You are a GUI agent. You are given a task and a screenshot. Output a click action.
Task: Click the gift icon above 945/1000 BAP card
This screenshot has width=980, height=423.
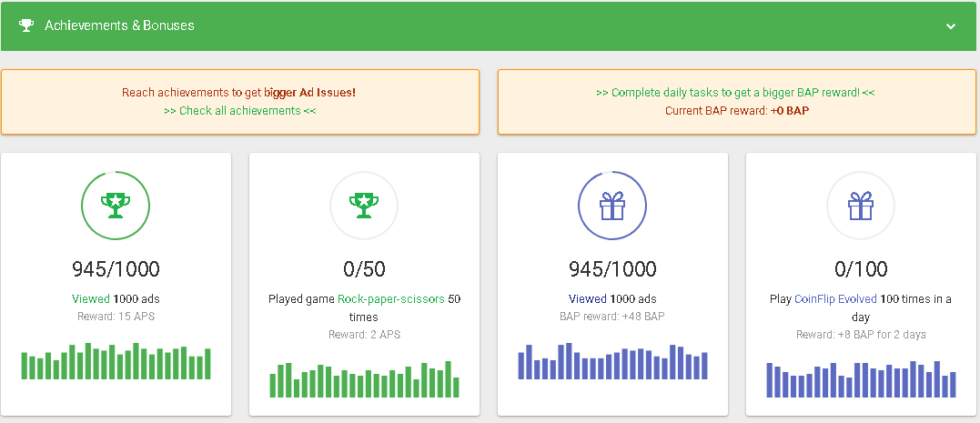(611, 205)
